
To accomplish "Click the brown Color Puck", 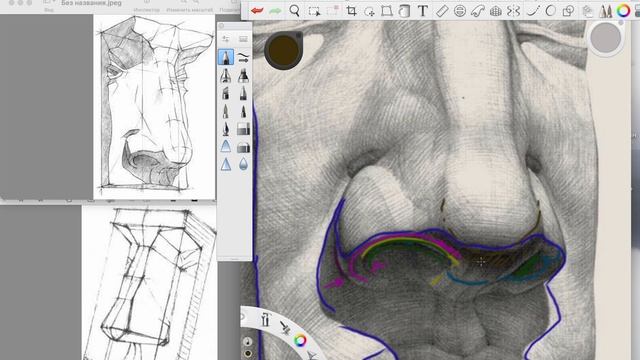I will tap(283, 50).
